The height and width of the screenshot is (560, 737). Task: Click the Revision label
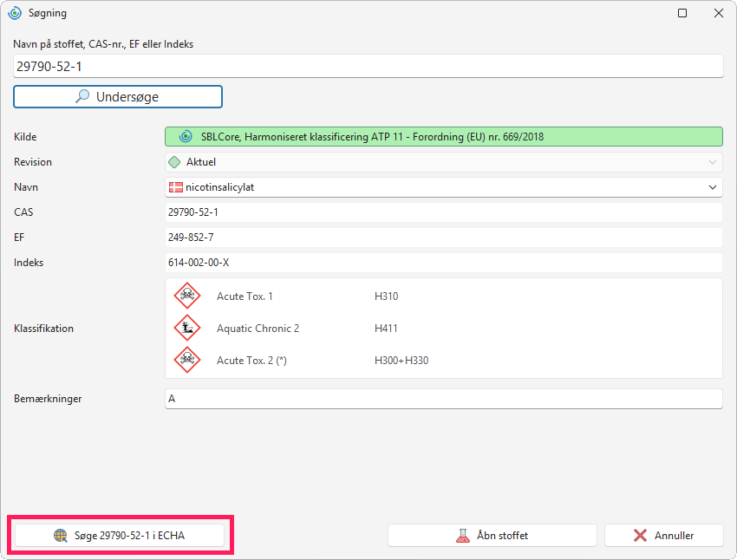33,162
